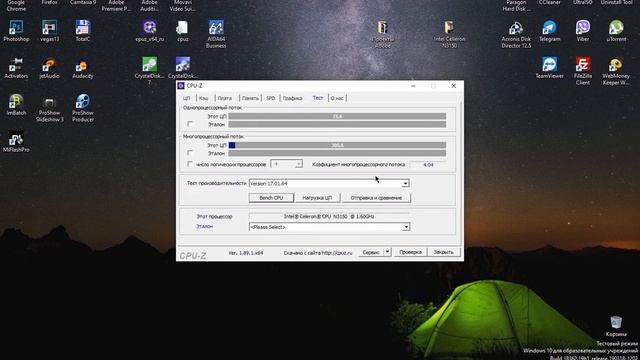Select the ProShow Producer icon
640x360 pixels.
[83, 108]
